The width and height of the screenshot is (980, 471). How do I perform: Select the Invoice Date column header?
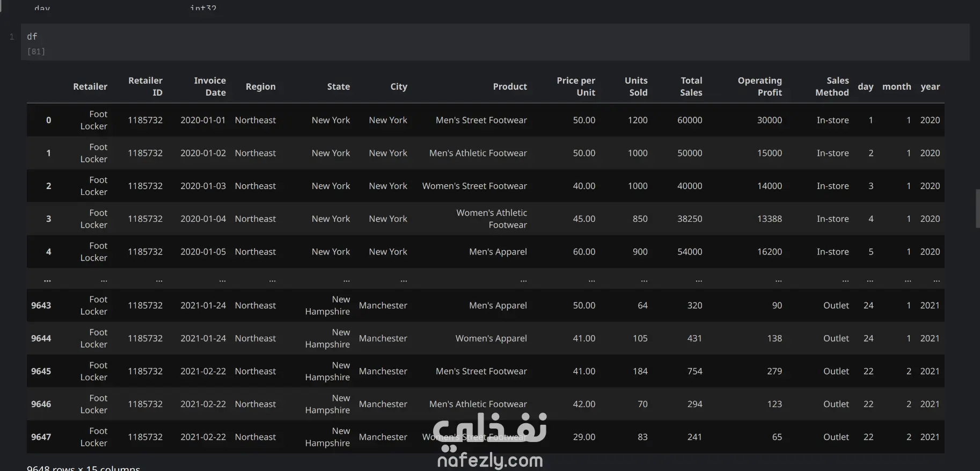tap(210, 86)
